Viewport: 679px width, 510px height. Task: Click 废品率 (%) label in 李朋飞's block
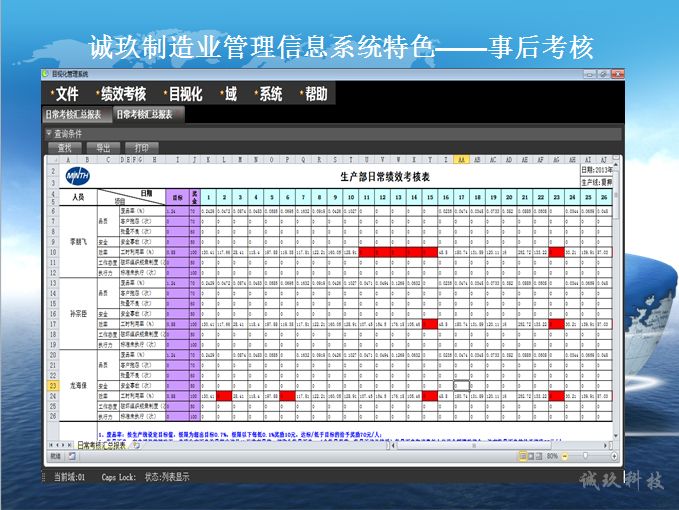tap(133, 211)
